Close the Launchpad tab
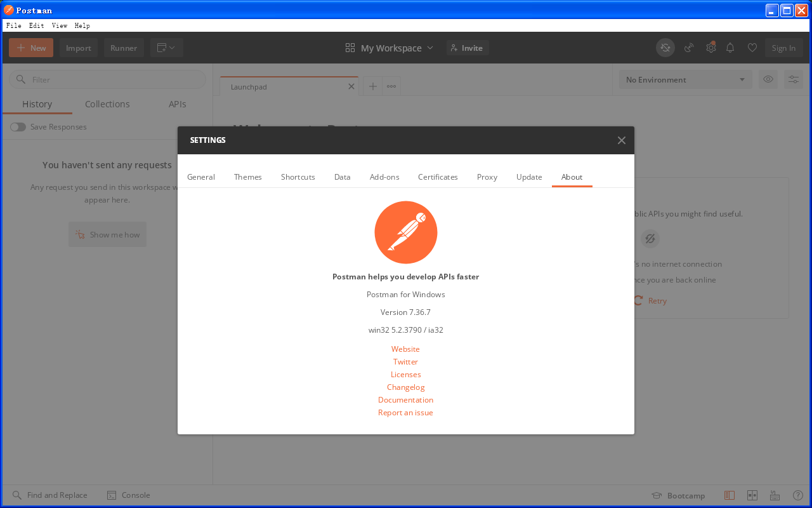 coord(351,87)
